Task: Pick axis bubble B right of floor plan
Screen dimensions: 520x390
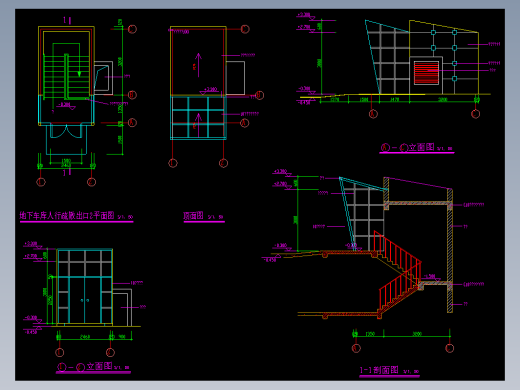Action: tap(132, 95)
